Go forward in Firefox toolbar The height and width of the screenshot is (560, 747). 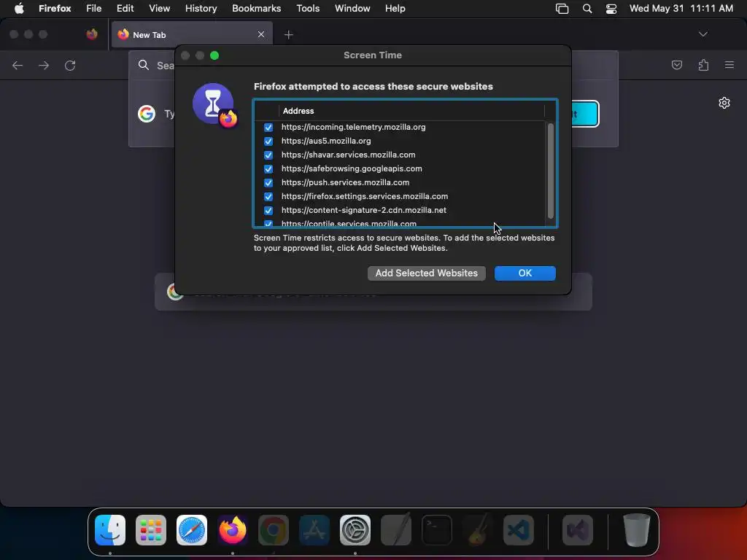point(44,65)
